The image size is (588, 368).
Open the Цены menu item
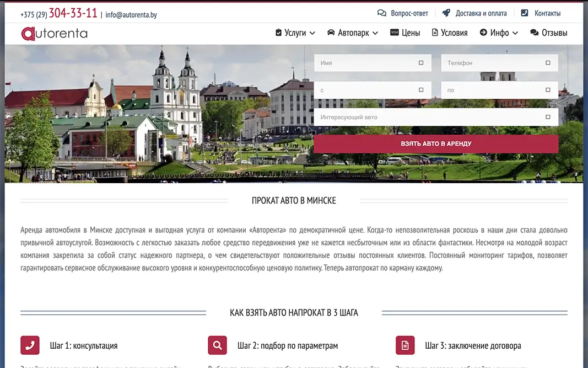click(x=405, y=33)
